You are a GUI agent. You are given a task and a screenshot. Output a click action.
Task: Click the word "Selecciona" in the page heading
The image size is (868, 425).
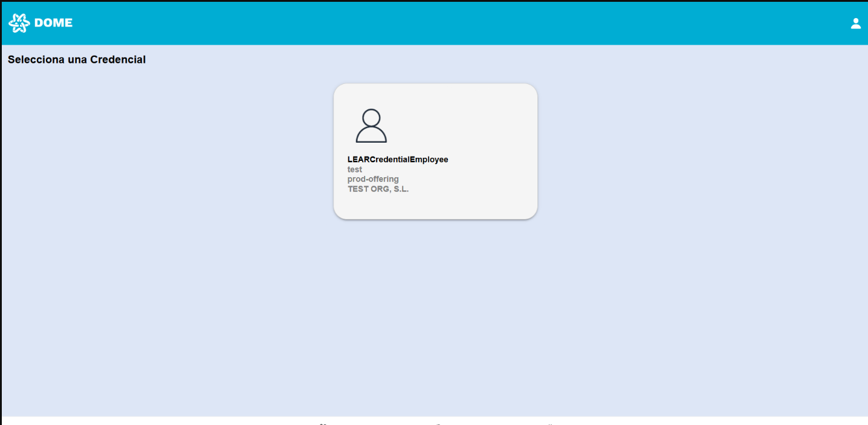tap(34, 60)
